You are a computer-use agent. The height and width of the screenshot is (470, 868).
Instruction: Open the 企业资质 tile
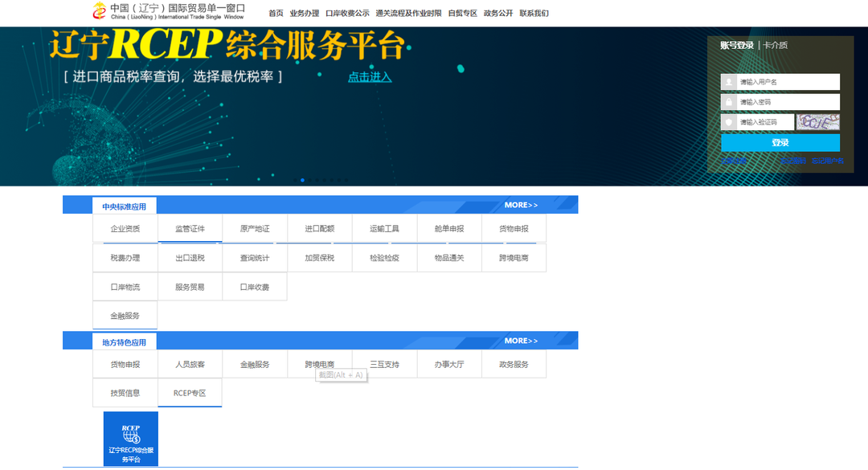(x=125, y=228)
